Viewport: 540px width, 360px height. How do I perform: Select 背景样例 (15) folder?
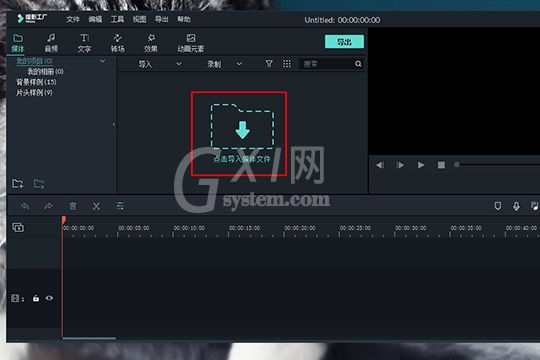click(x=36, y=82)
